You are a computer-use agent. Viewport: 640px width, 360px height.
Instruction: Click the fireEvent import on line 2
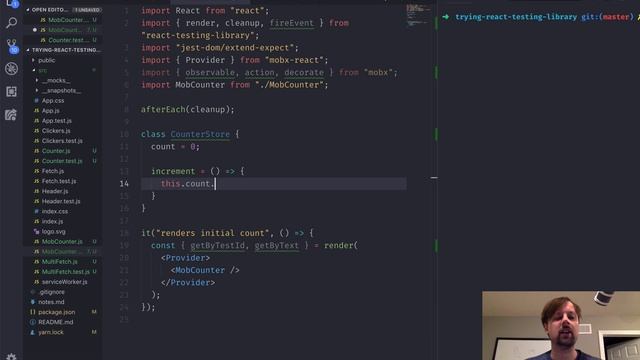(291, 23)
